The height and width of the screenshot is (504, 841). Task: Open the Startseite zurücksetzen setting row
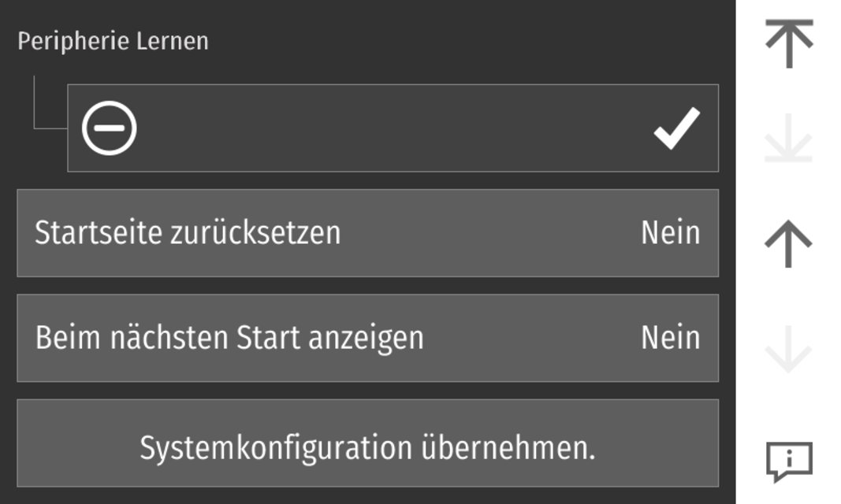[x=367, y=233]
